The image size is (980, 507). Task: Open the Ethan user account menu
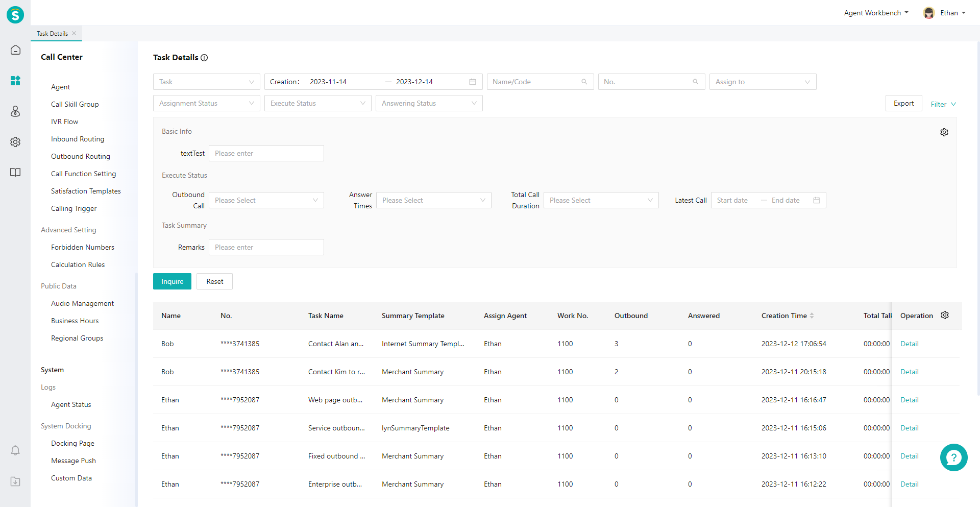(x=952, y=13)
